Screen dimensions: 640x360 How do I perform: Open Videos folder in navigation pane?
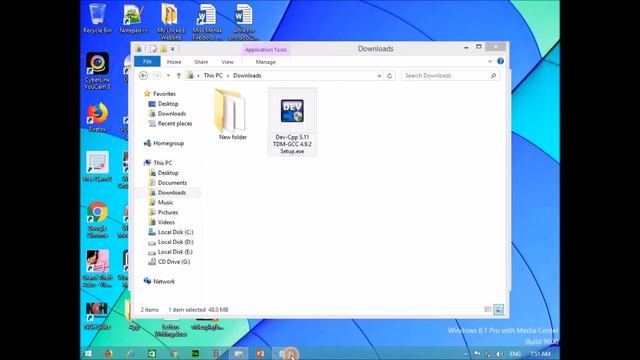[166, 222]
